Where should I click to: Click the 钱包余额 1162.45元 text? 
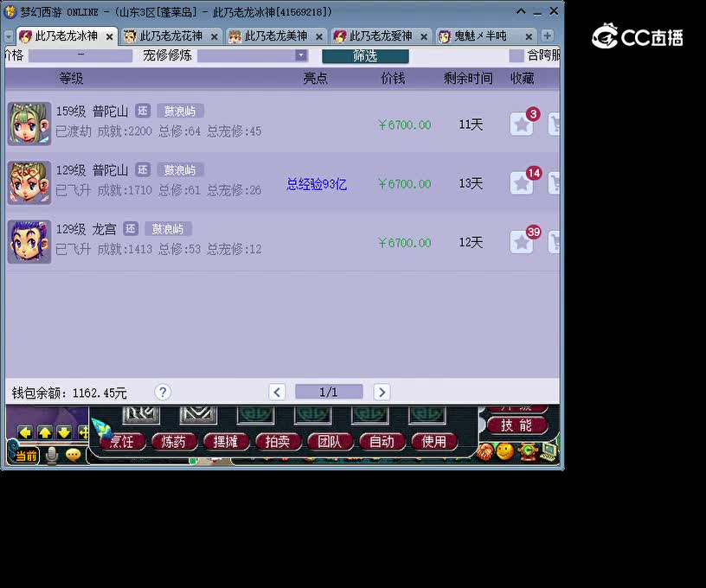pos(69,393)
